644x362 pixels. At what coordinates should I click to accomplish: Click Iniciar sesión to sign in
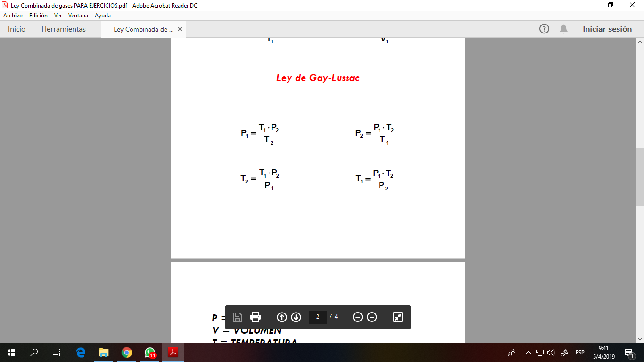point(607,29)
